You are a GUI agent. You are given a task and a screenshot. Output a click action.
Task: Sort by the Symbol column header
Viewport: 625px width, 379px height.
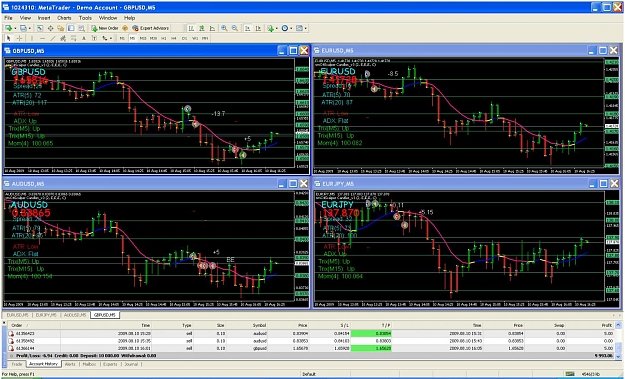[x=259, y=325]
